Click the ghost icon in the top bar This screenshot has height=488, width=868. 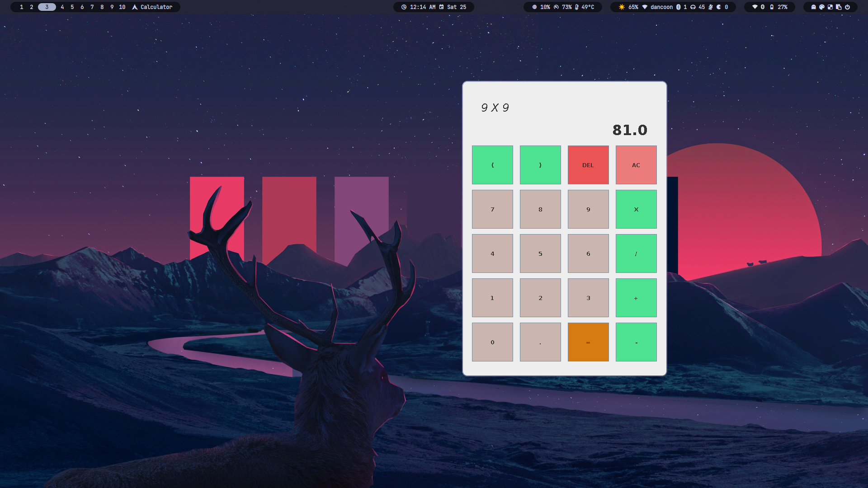(814, 7)
